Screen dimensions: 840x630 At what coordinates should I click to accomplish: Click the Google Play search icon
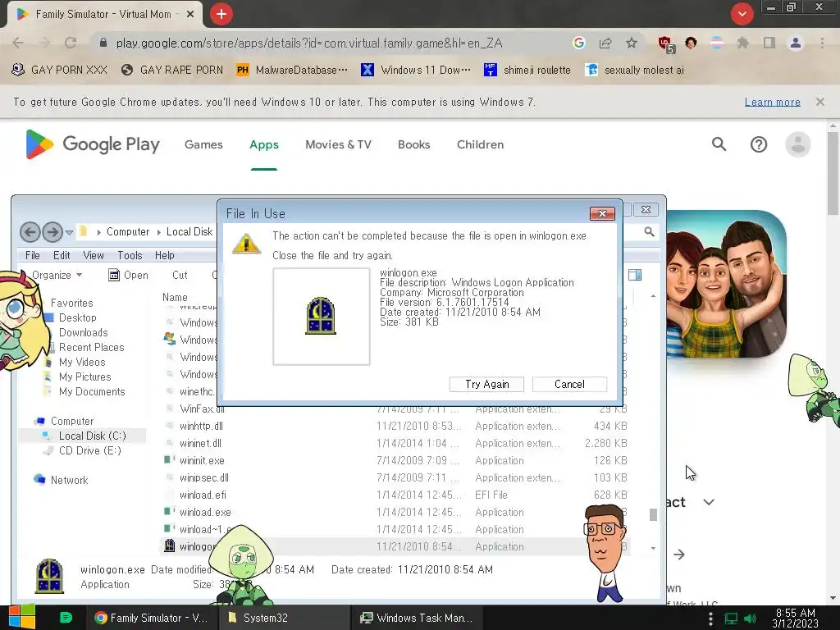coord(719,144)
